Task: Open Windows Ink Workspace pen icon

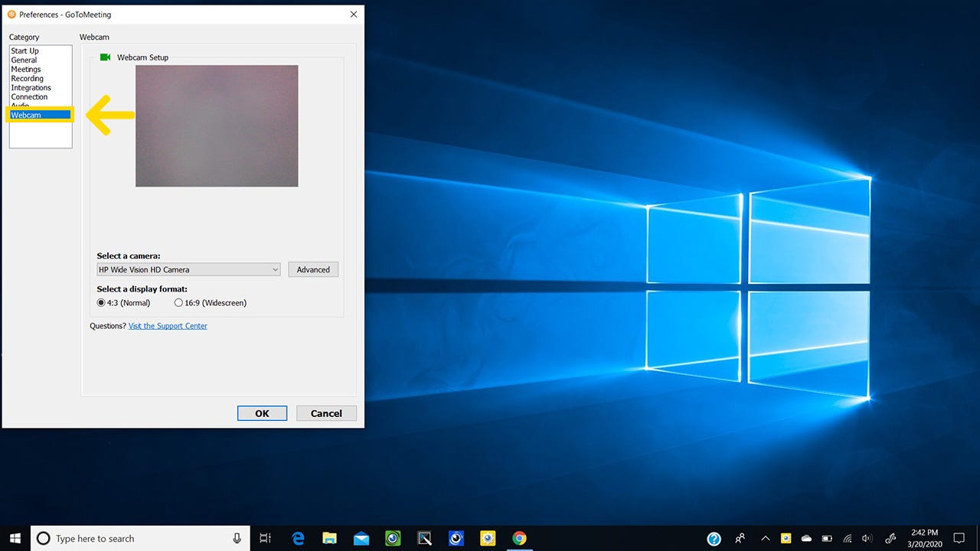Action: (x=891, y=539)
